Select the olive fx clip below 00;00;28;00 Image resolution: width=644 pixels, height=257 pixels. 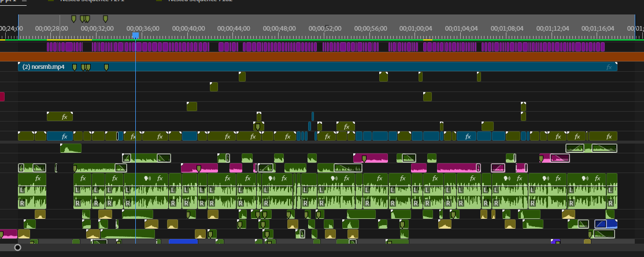coord(60,116)
